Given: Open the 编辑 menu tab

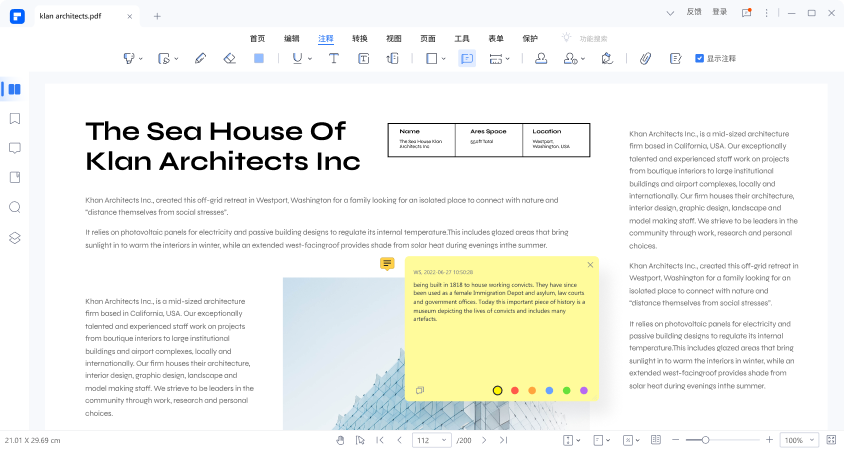Looking at the screenshot, I should pos(292,38).
